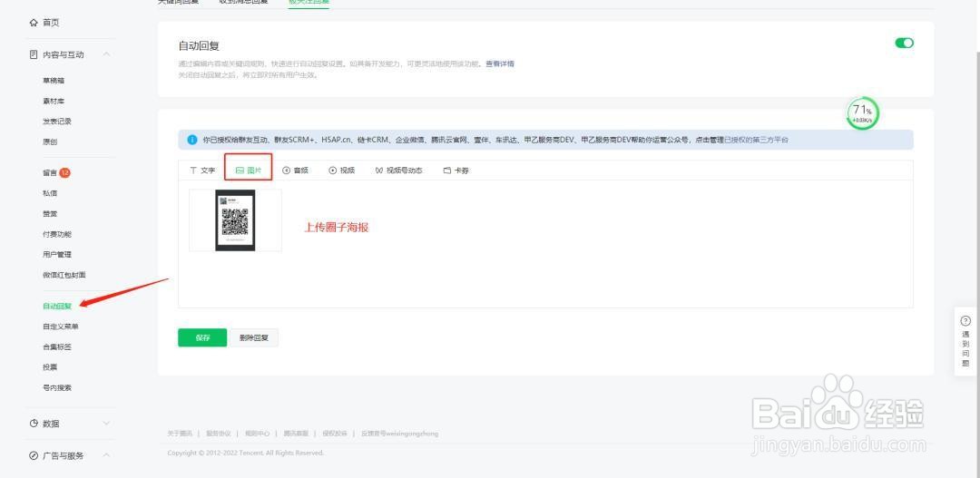Click the blue info icon in the notice
This screenshot has height=478, width=980.
192,140
